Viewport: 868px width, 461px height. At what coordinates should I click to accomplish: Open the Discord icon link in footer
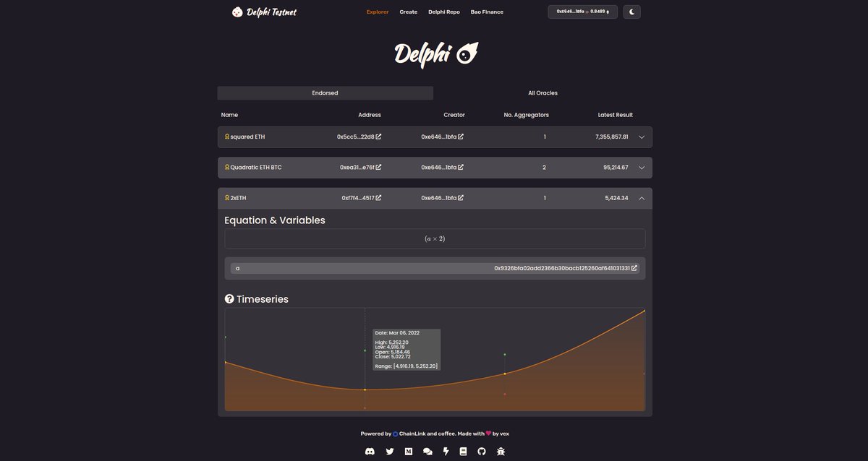click(x=370, y=451)
